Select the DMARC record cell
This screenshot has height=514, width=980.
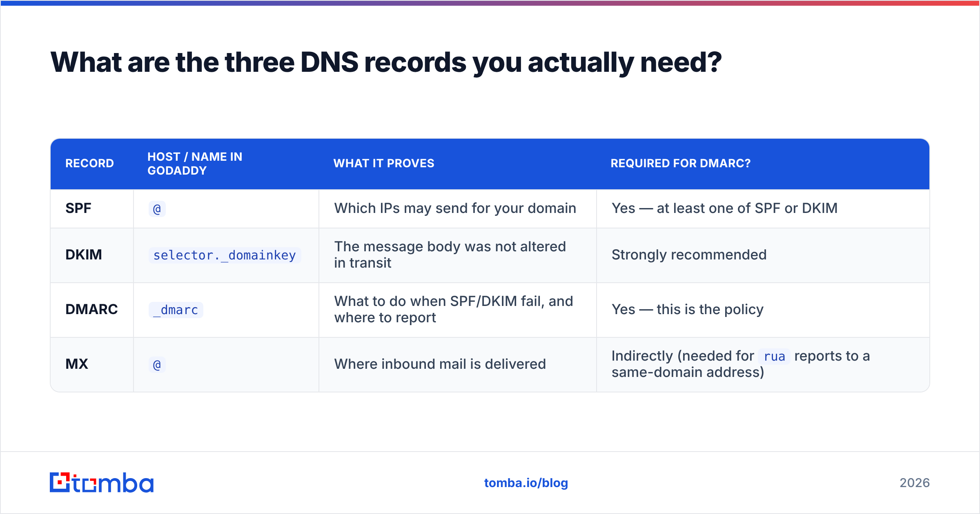91,309
